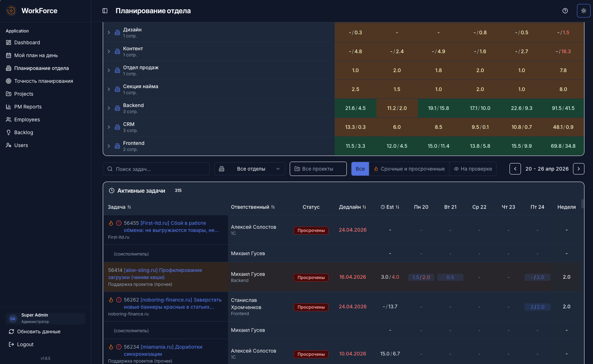
Task: Click the Logout icon in sidebar
Action: coord(11,344)
